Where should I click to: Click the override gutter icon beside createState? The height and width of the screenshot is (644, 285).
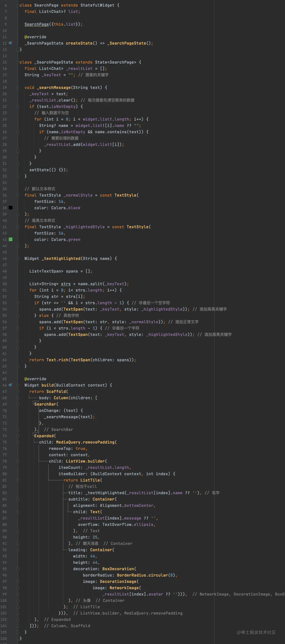[10, 43]
